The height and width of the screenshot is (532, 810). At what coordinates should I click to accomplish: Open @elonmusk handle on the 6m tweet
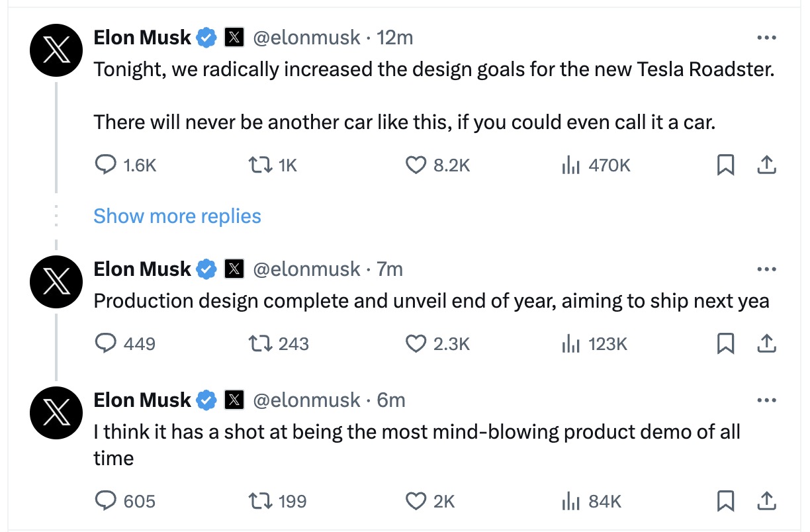click(308, 400)
